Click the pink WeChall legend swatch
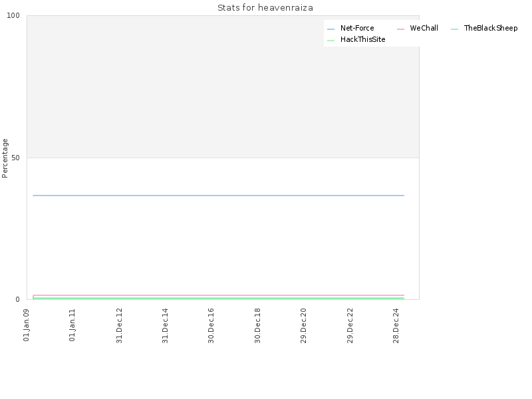532x399 pixels. click(400, 29)
